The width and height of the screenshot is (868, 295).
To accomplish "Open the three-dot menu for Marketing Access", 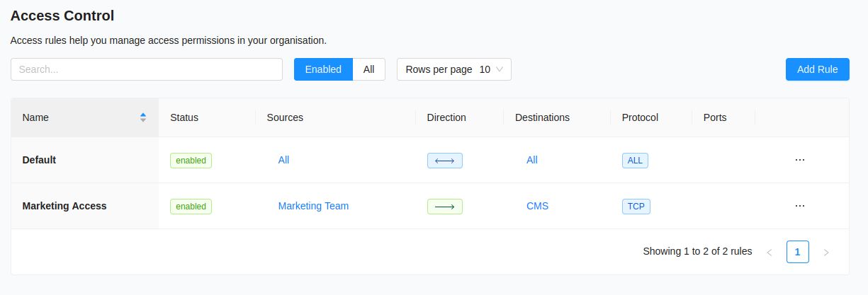I will click(x=800, y=206).
